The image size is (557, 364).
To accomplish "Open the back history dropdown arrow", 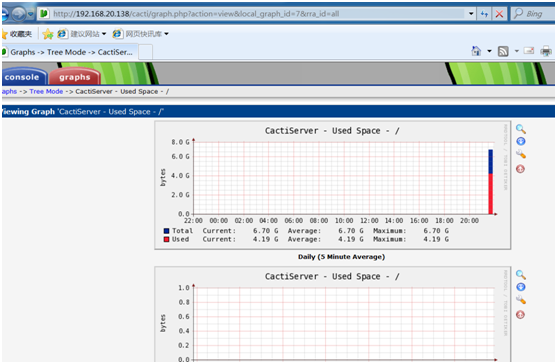I will pos(31,14).
